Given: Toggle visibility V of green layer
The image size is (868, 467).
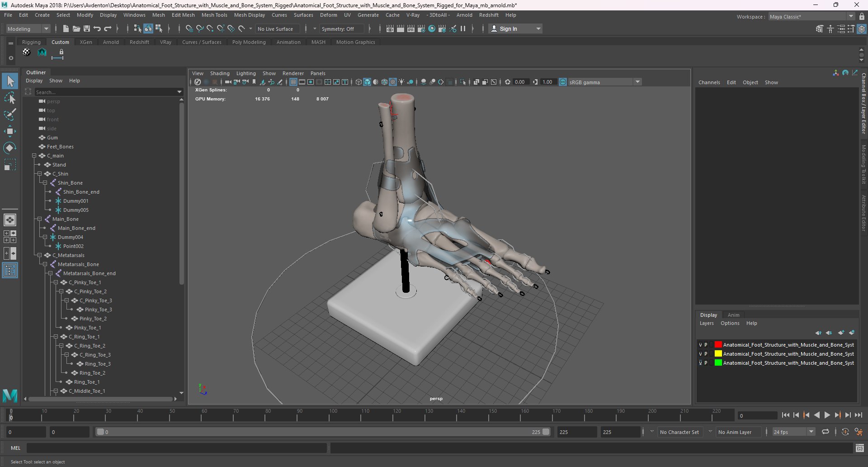Looking at the screenshot, I should point(701,363).
